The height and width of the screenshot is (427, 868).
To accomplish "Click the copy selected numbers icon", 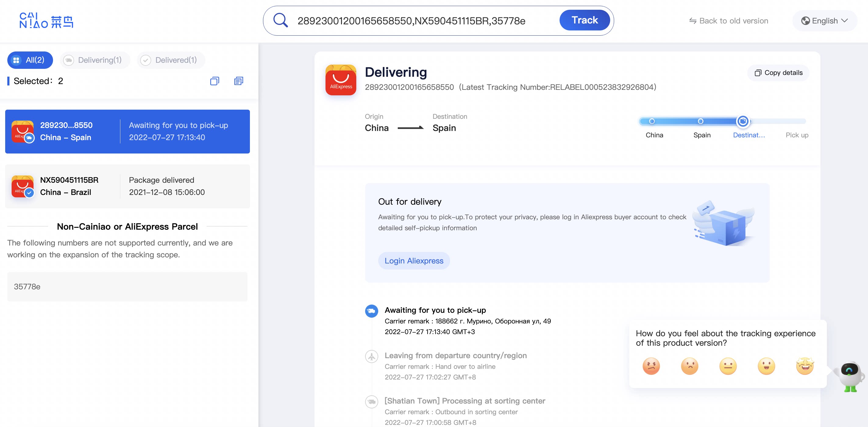I will coord(215,81).
